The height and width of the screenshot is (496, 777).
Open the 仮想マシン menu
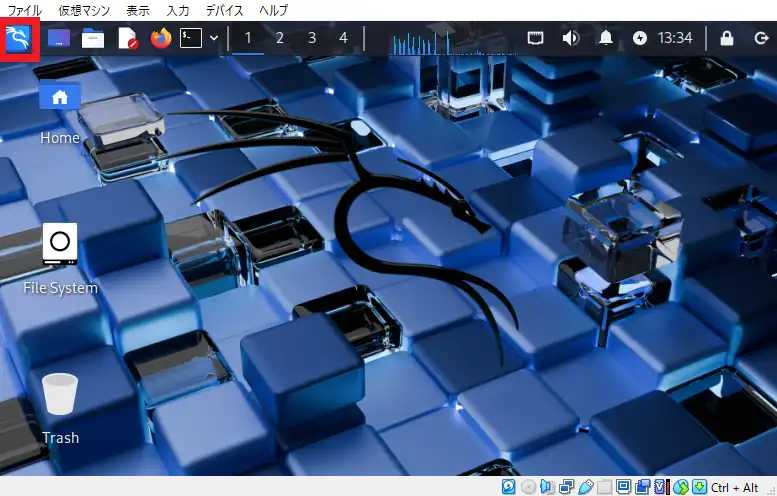pos(84,10)
